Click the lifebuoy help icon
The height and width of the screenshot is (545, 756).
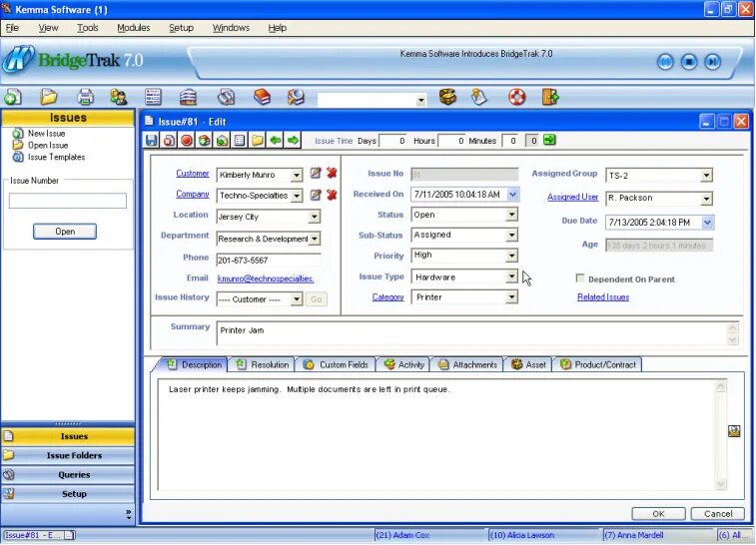coord(517,98)
